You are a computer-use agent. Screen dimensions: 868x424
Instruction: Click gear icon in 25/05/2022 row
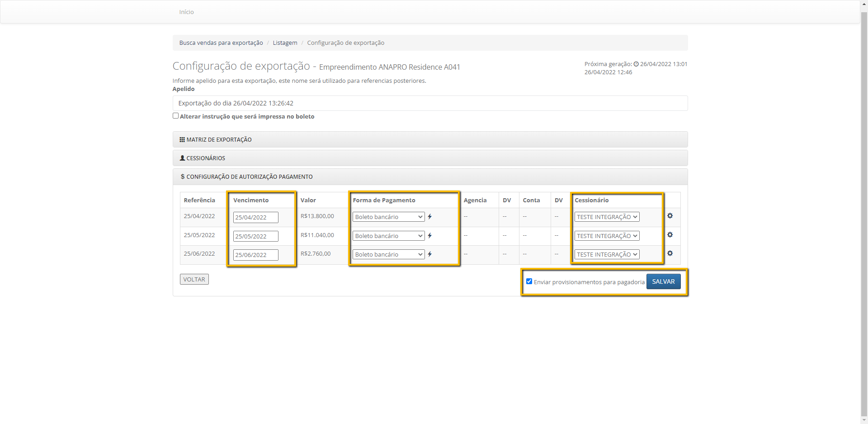point(670,235)
